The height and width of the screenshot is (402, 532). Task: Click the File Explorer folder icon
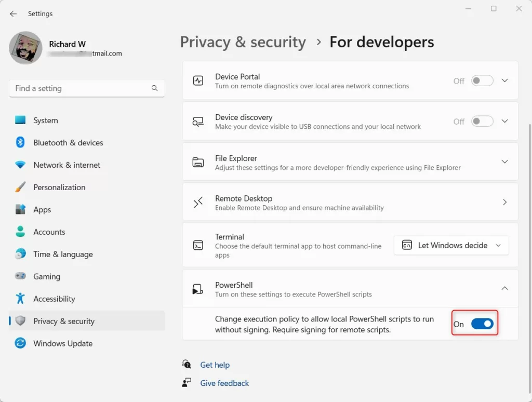(x=198, y=162)
